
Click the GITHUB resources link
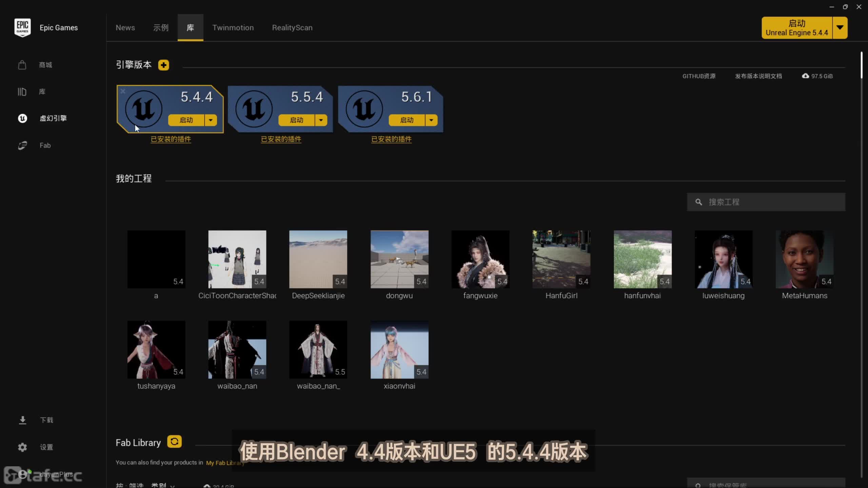coord(698,76)
